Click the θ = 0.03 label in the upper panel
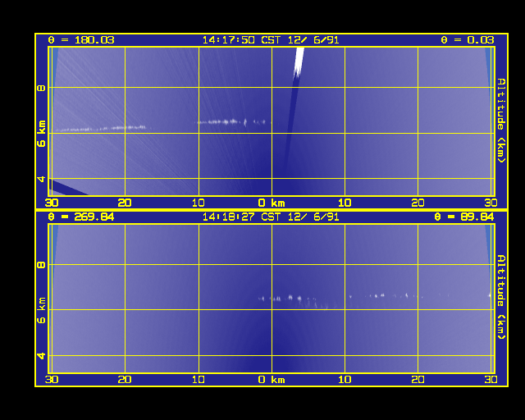Viewport: 525px width, 420px height. pos(467,40)
